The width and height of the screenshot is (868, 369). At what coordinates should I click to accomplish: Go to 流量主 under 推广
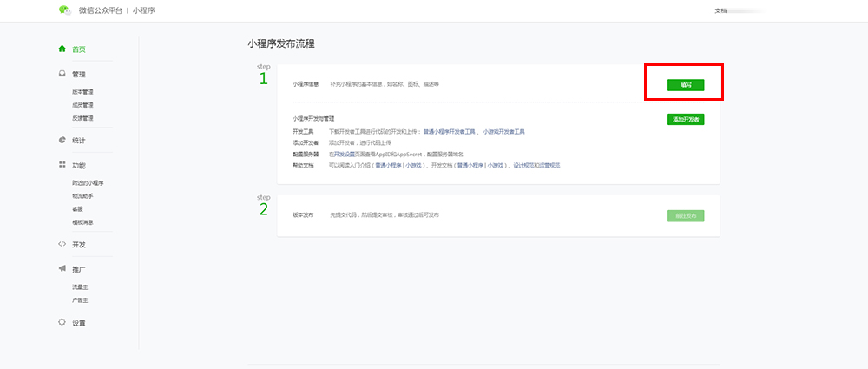click(80, 287)
